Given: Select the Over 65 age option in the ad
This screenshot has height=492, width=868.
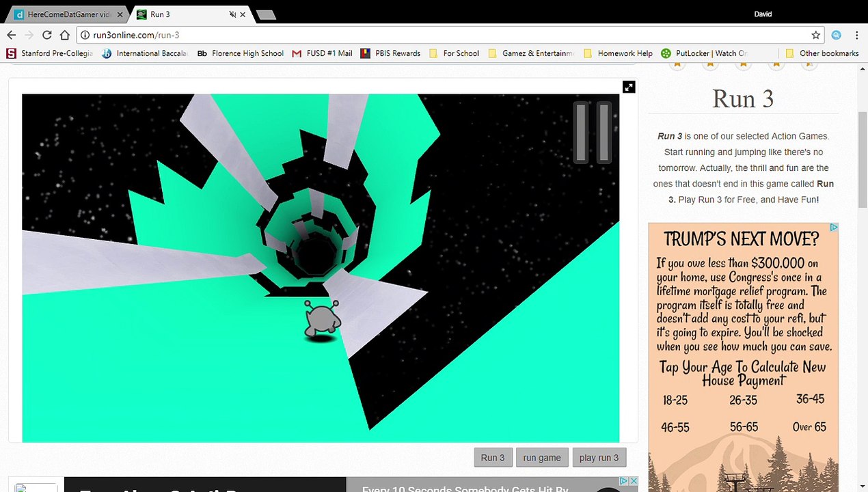Looking at the screenshot, I should click(809, 427).
